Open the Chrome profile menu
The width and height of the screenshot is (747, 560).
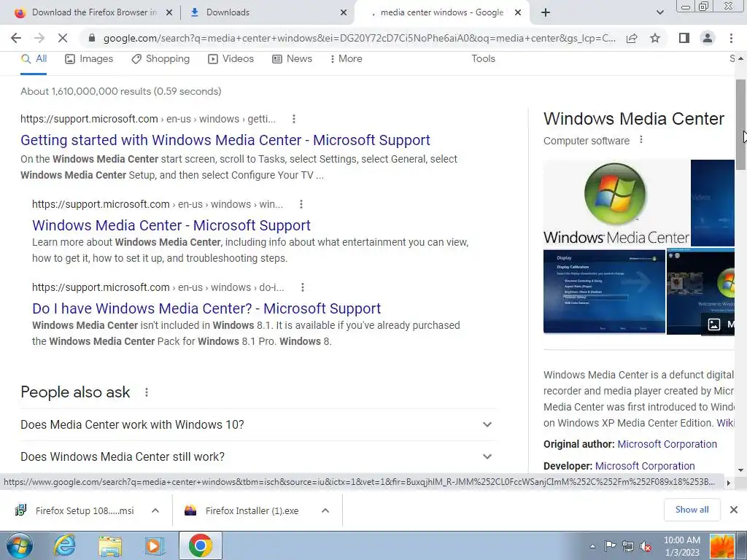[x=708, y=38]
